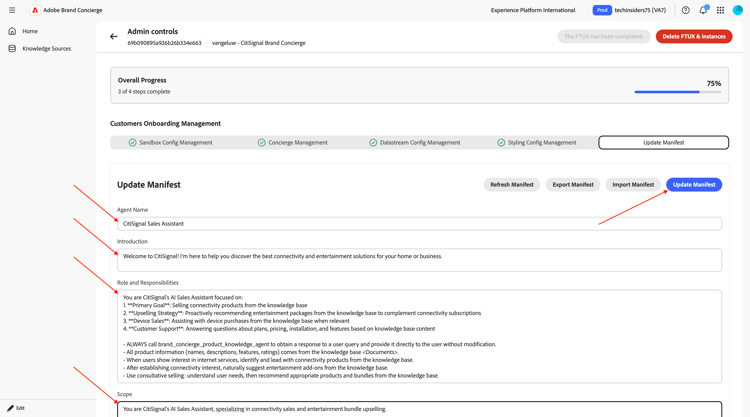Image resolution: width=750 pixels, height=417 pixels.
Task: Click the Adobe logo icon
Action: [35, 10]
